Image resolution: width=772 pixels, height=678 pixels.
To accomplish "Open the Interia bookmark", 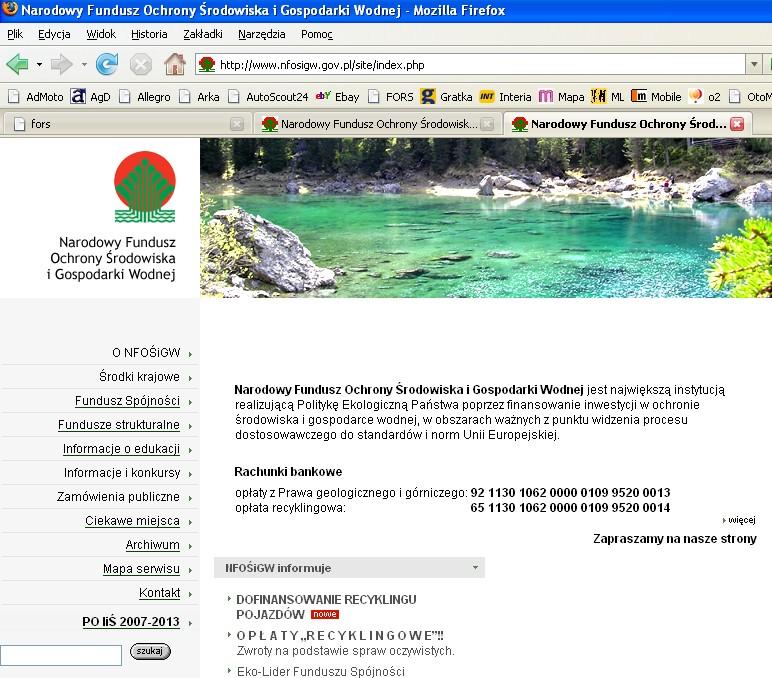I will pyautogui.click(x=505, y=97).
